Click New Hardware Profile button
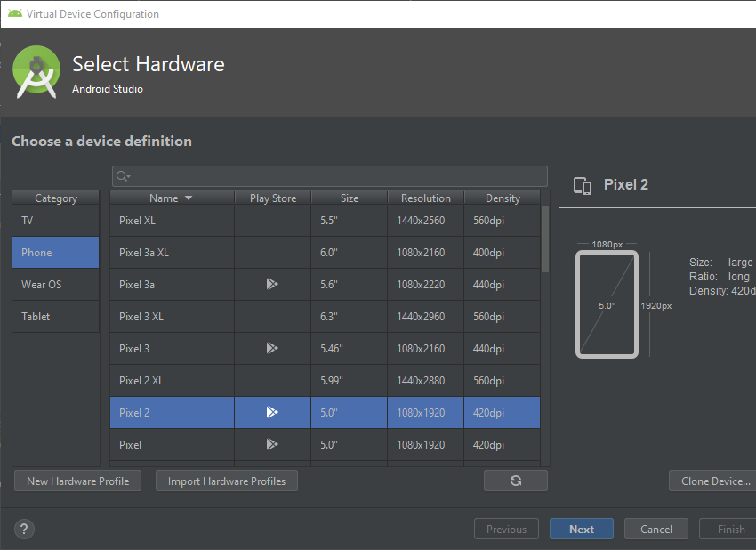756x550 pixels. [78, 481]
